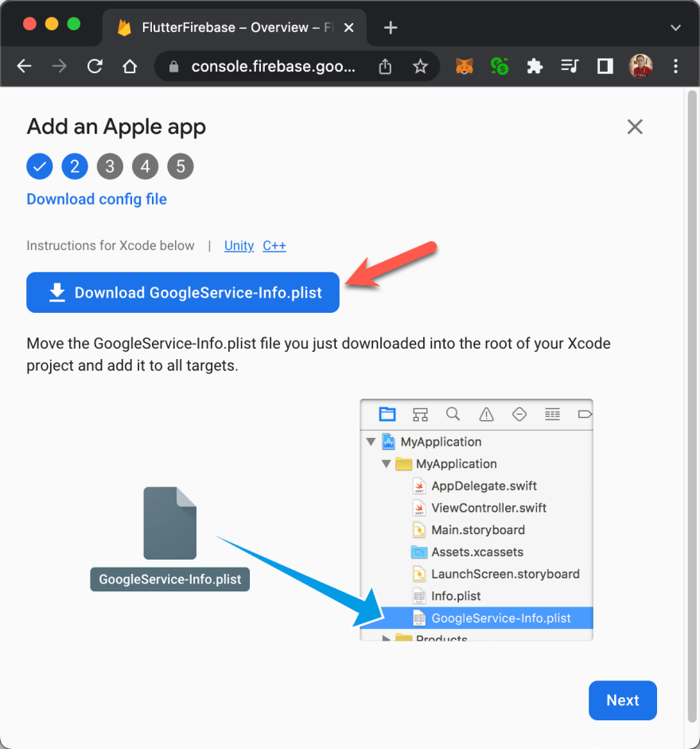This screenshot has width=700, height=749.
Task: Open the green dollar extension
Action: click(500, 66)
